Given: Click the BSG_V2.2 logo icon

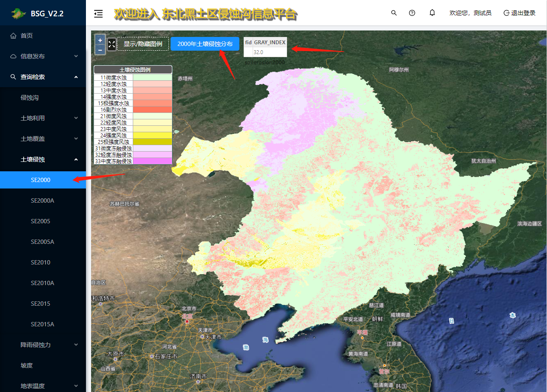Looking at the screenshot, I should [18, 13].
